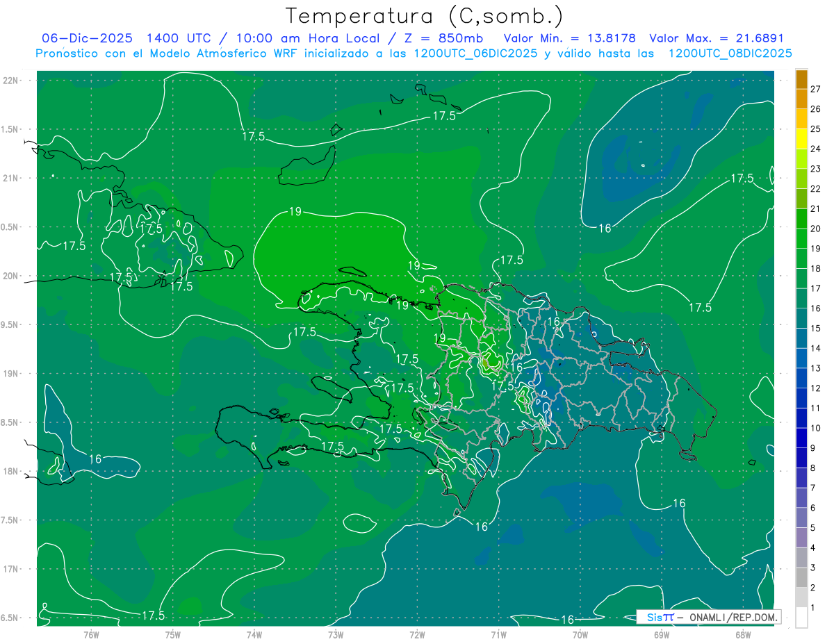Click the 'SisTT - ONAMLI/REP.DOM.' credit box
The image size is (834, 644).
(x=708, y=617)
